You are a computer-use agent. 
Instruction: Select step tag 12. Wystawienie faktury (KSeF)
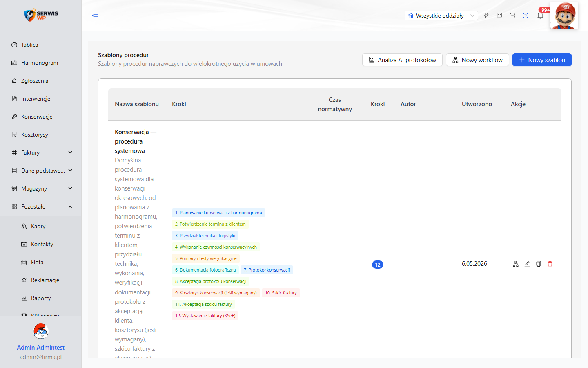[205, 316]
